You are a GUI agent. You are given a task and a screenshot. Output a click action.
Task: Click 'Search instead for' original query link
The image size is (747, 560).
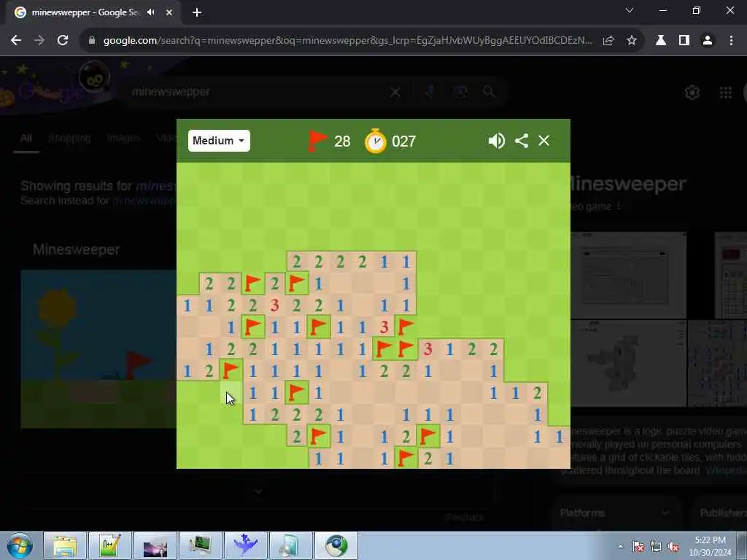[x=144, y=201]
